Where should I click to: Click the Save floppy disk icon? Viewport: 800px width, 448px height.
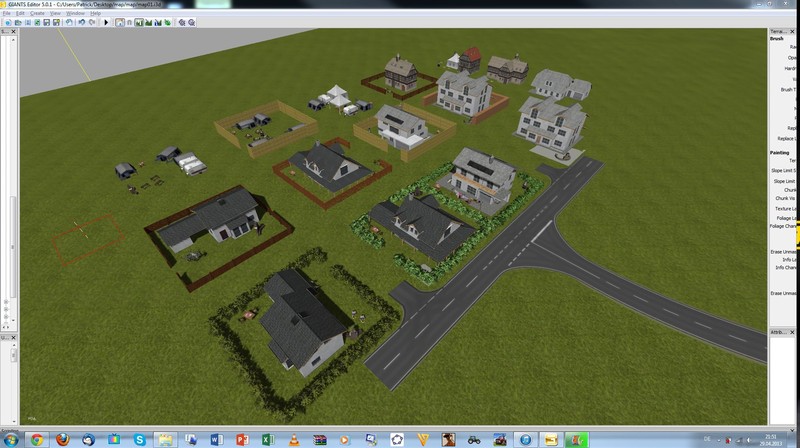click(47, 22)
